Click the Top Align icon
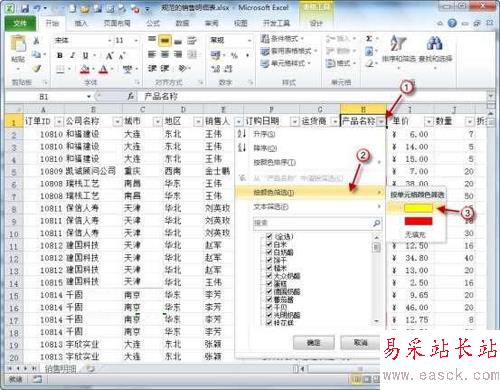500x390 pixels. click(152, 40)
